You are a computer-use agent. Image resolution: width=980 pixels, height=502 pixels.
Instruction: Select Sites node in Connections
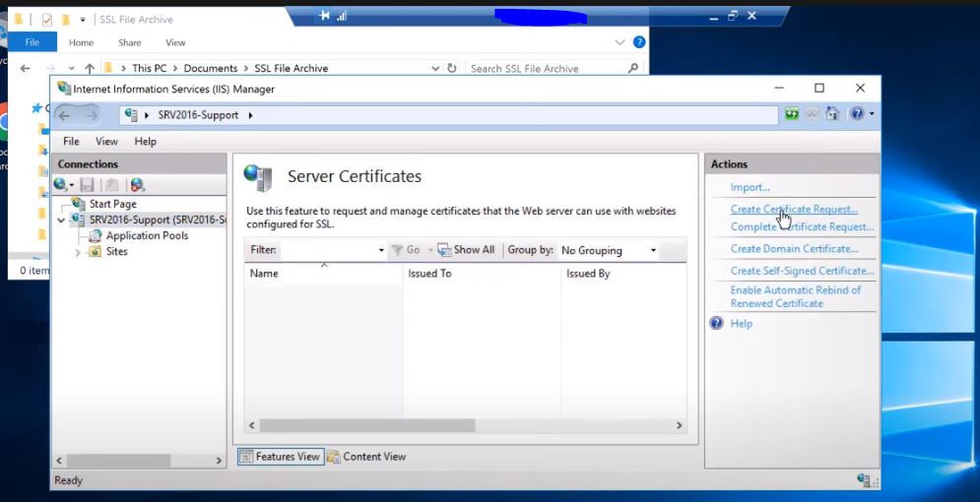click(x=116, y=251)
